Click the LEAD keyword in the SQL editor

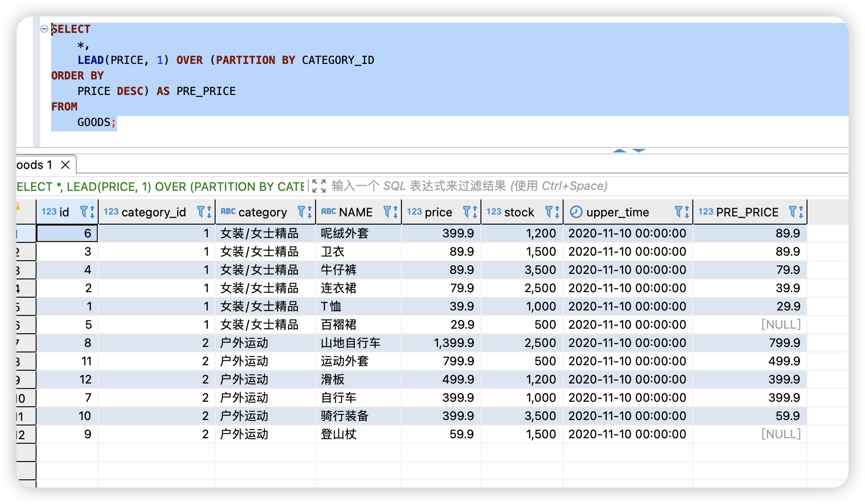point(90,60)
